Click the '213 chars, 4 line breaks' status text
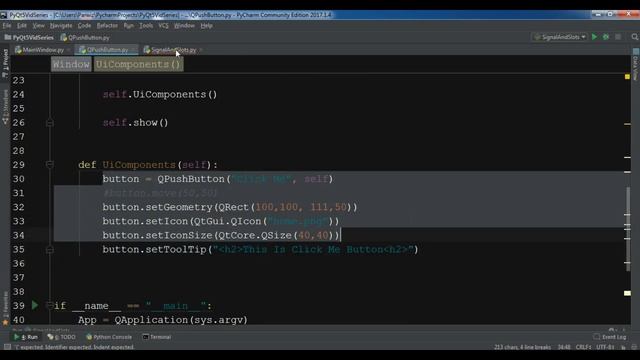The width and height of the screenshot is (640, 360). coord(522,347)
